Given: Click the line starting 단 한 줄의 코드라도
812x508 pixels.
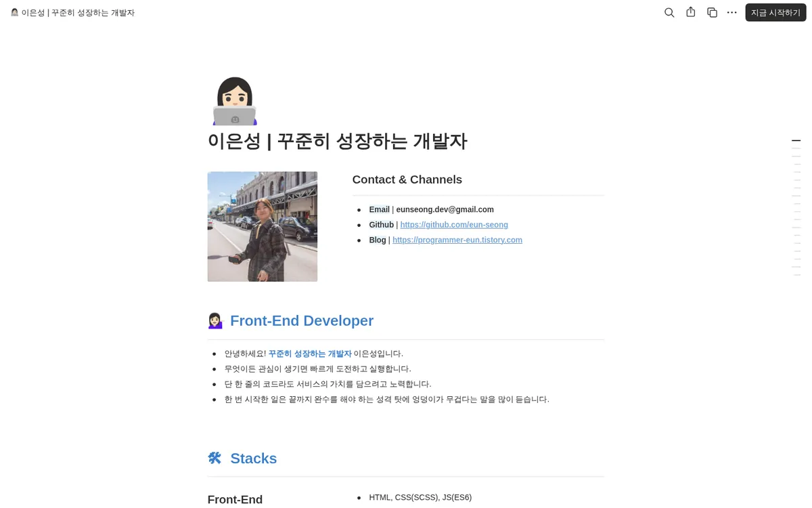Looking at the screenshot, I should (x=328, y=384).
